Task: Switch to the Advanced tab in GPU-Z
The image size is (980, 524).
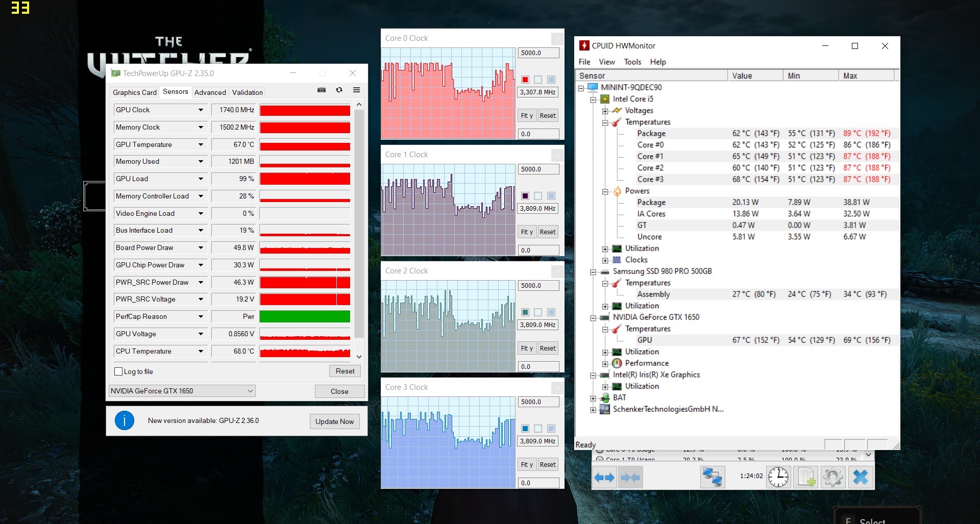Action: click(210, 92)
